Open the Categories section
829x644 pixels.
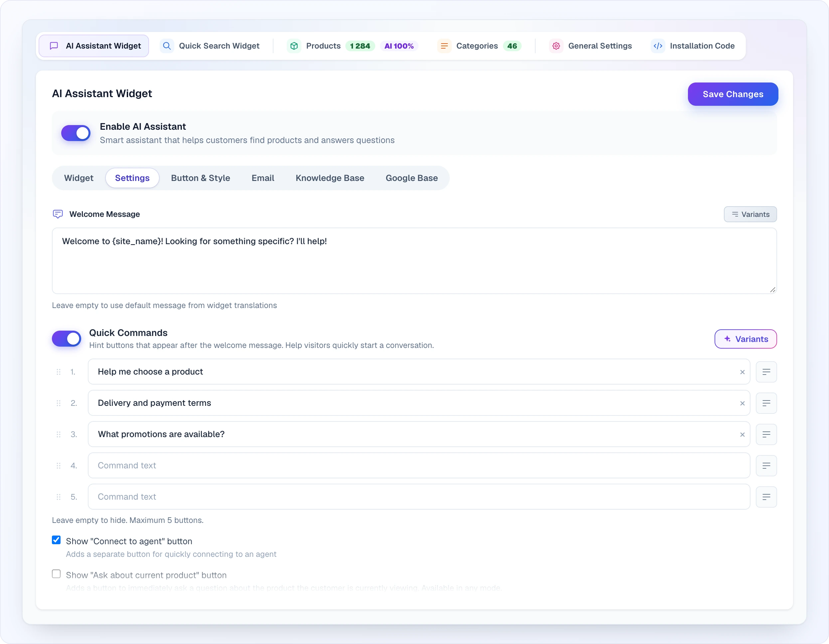(x=468, y=46)
